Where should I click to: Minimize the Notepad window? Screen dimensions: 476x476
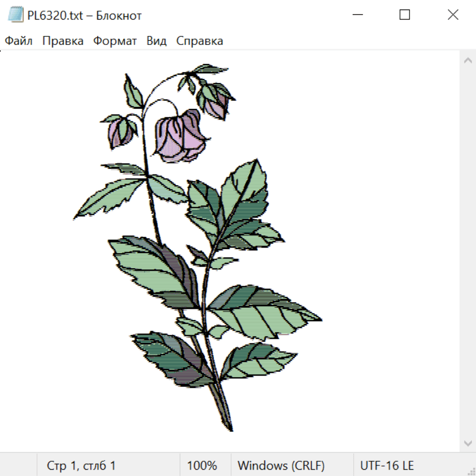click(358, 15)
